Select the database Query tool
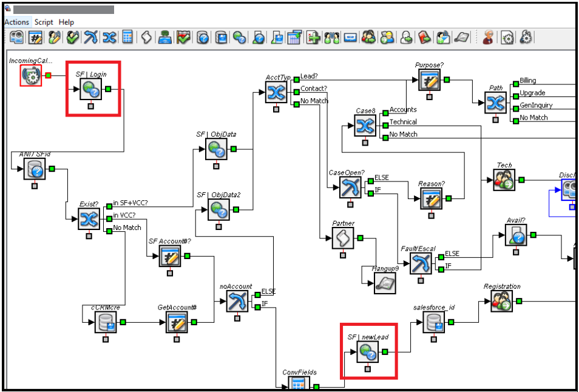The width and height of the screenshot is (579, 392). coord(202,37)
